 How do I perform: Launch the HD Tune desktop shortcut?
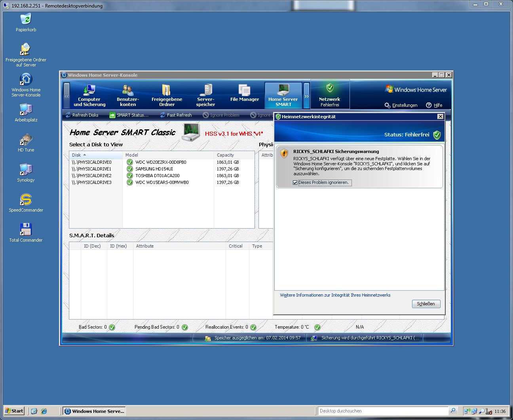point(26,142)
